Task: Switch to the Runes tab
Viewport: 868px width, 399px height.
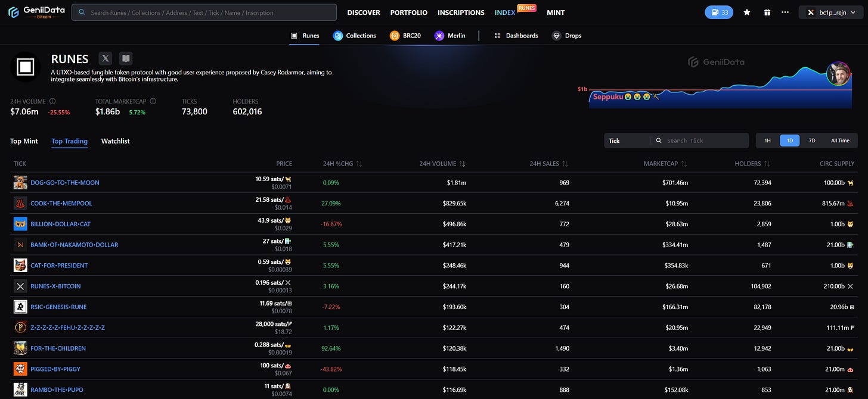Action: tap(305, 36)
